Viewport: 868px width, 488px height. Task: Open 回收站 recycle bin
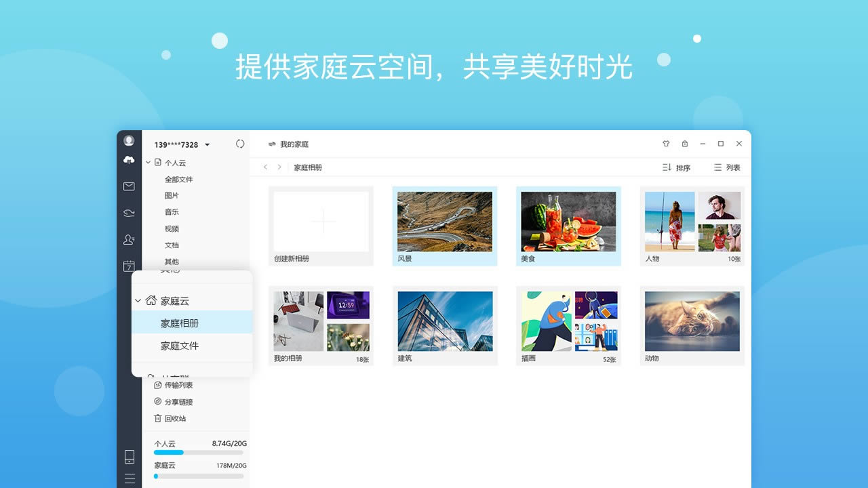coord(175,419)
